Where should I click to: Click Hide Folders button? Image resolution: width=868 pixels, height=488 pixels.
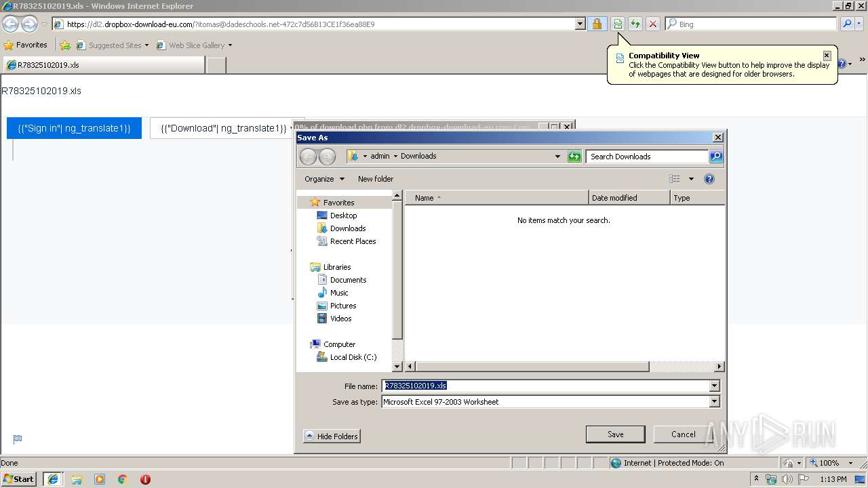pos(332,436)
